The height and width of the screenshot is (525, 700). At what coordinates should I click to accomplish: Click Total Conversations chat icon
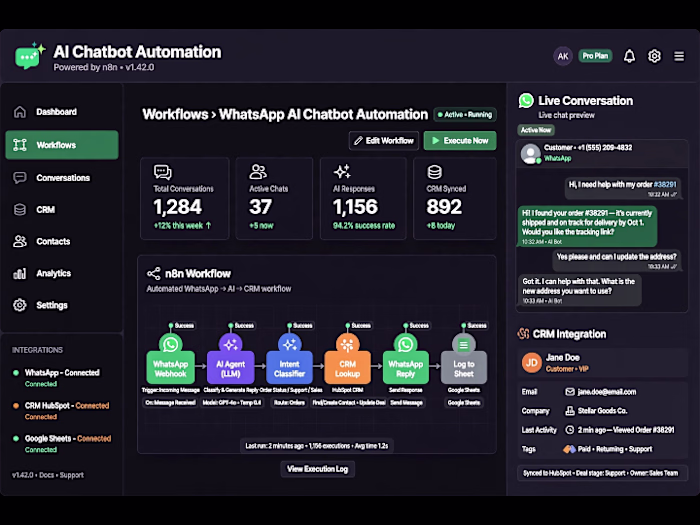pos(162,172)
